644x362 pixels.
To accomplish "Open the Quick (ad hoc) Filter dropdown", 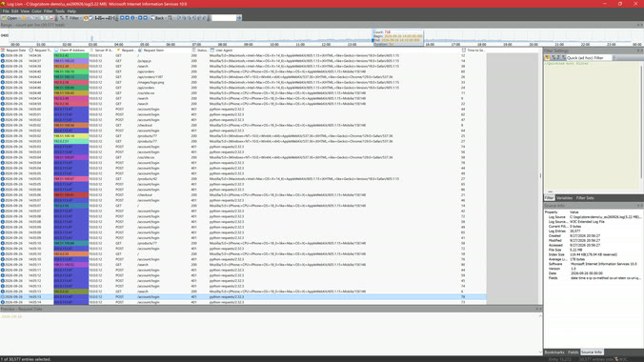I will click(614, 58).
